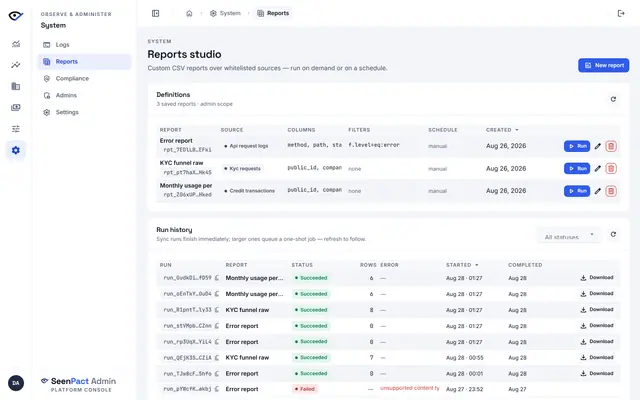The height and width of the screenshot is (400, 640).
Task: Toggle the sidebar panel icon
Action: pos(156,13)
